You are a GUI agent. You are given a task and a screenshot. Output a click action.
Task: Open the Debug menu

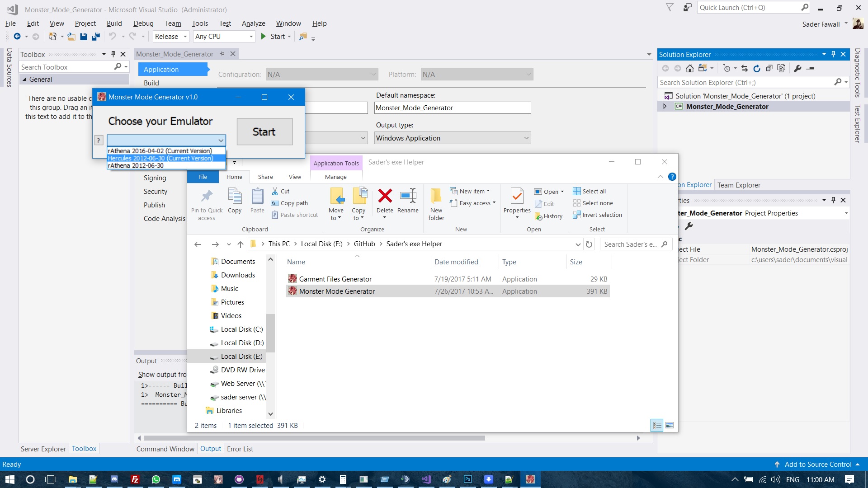coord(143,23)
